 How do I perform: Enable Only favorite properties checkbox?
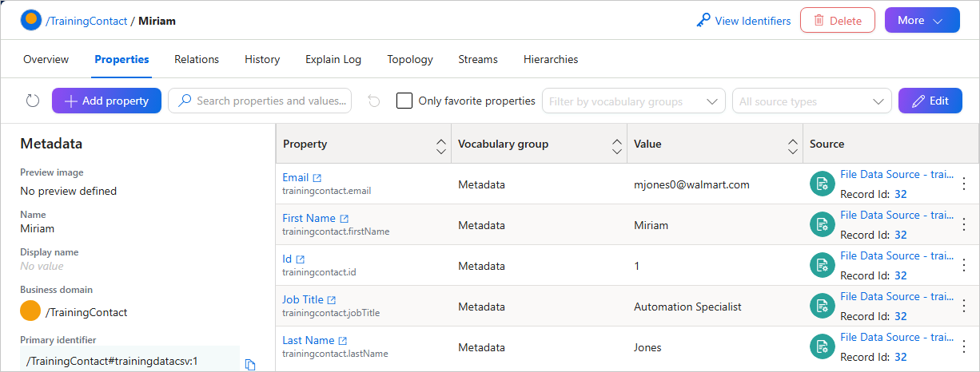point(404,101)
